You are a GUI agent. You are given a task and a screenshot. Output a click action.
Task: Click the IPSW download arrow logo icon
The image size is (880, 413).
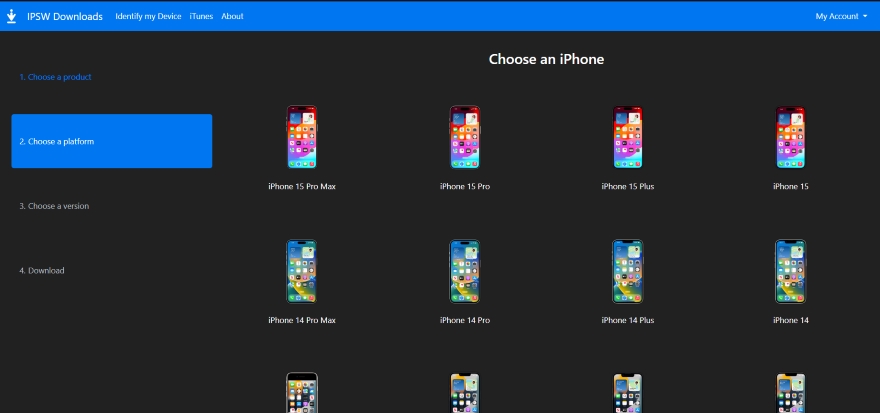[11, 16]
